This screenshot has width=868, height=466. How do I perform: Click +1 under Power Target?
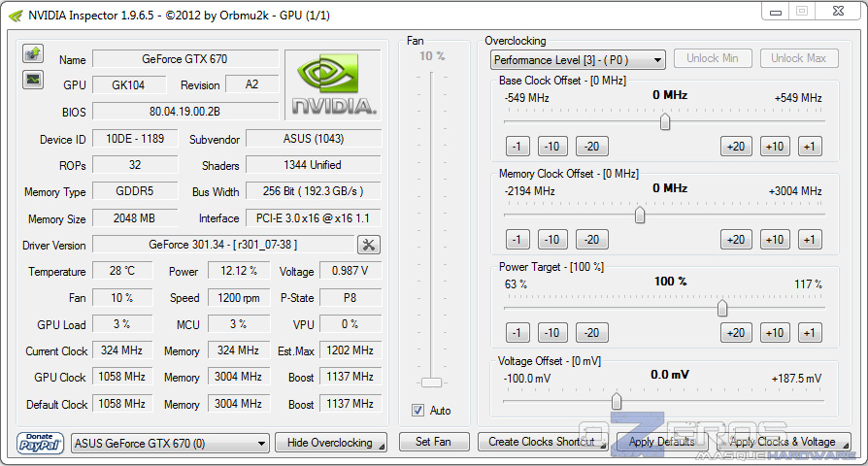810,333
